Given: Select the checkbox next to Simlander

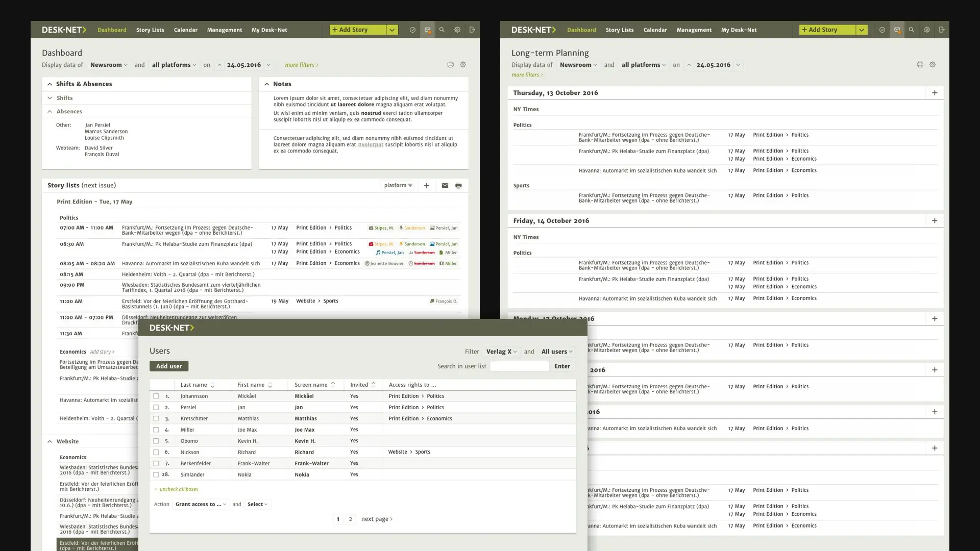Looking at the screenshot, I should tap(156, 475).
